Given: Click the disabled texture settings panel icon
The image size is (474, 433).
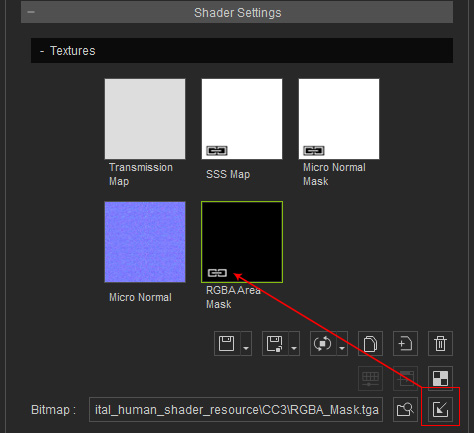Looking at the screenshot, I should (x=405, y=379).
